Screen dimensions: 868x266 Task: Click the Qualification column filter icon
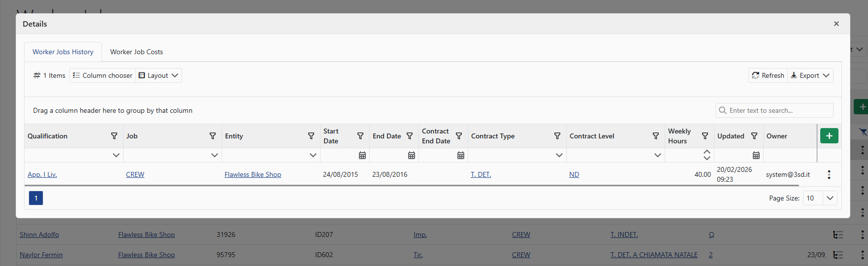(114, 136)
